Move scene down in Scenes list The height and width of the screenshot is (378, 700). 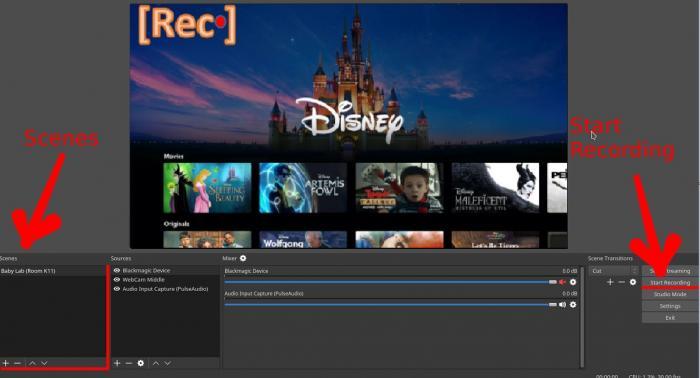(44, 363)
